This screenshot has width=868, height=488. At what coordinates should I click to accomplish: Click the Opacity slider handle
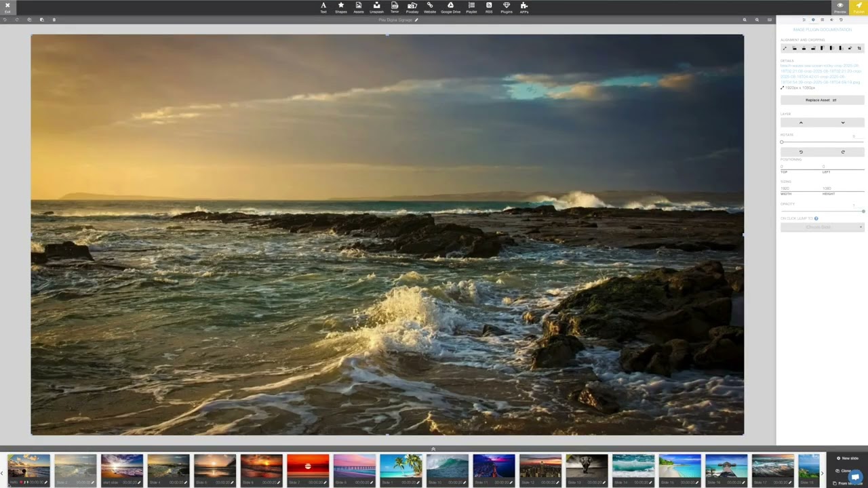coord(863,211)
